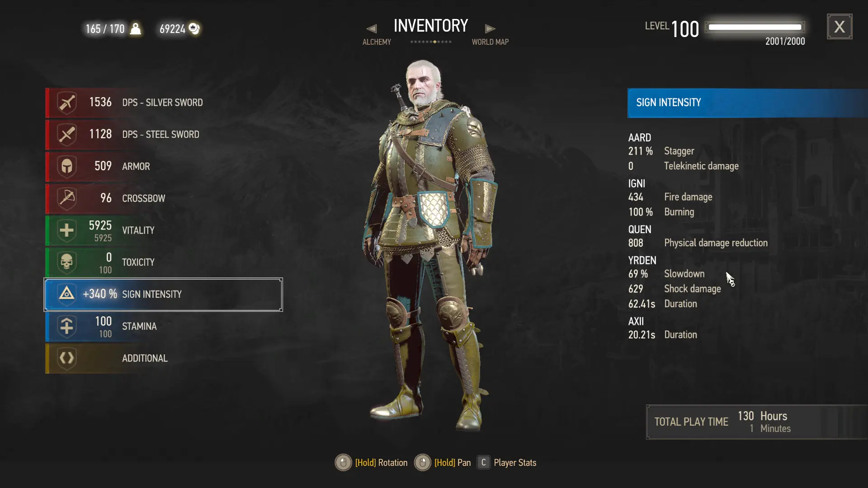Click the crowns currency coin icon
This screenshot has height=488, width=868.
tap(194, 28)
